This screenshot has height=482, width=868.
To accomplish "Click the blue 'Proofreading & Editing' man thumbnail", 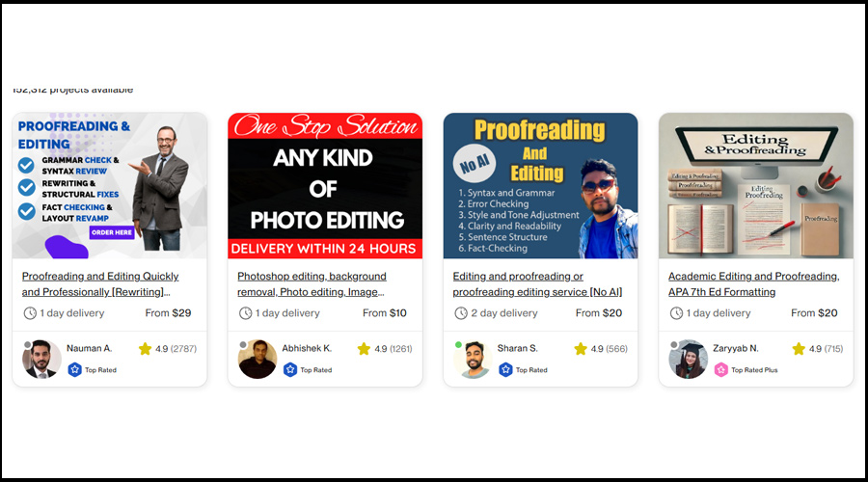I will 110,186.
